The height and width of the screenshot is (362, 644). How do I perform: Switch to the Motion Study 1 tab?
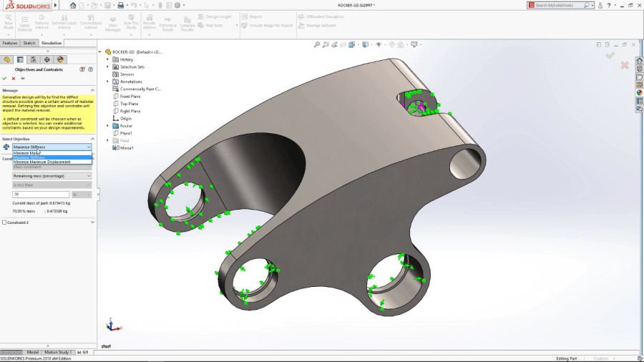pos(57,352)
